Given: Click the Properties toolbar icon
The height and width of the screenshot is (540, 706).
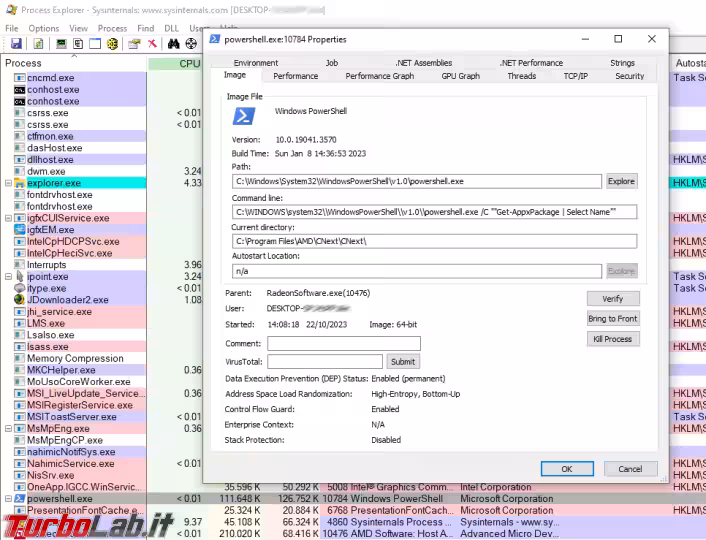Looking at the screenshot, I should [134, 44].
